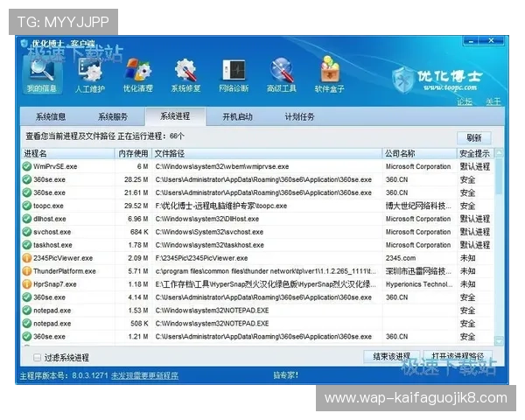Sort by 进程名 column header

(68, 153)
